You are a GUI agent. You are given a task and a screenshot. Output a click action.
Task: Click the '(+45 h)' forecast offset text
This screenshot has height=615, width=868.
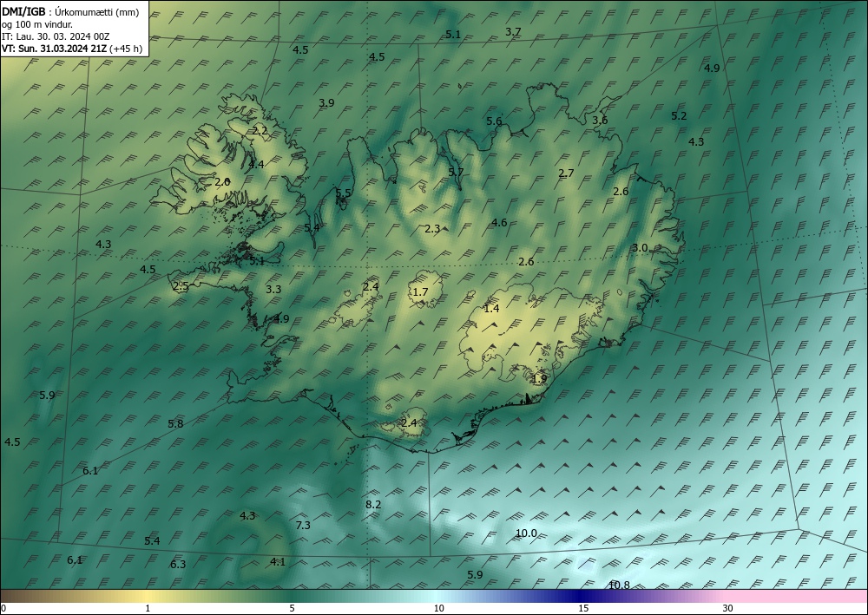click(126, 49)
